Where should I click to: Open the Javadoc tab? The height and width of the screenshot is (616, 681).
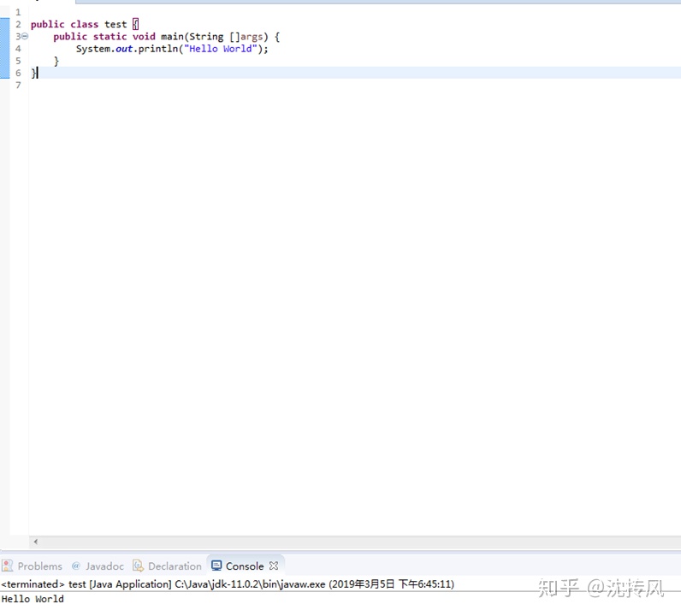[x=98, y=566]
